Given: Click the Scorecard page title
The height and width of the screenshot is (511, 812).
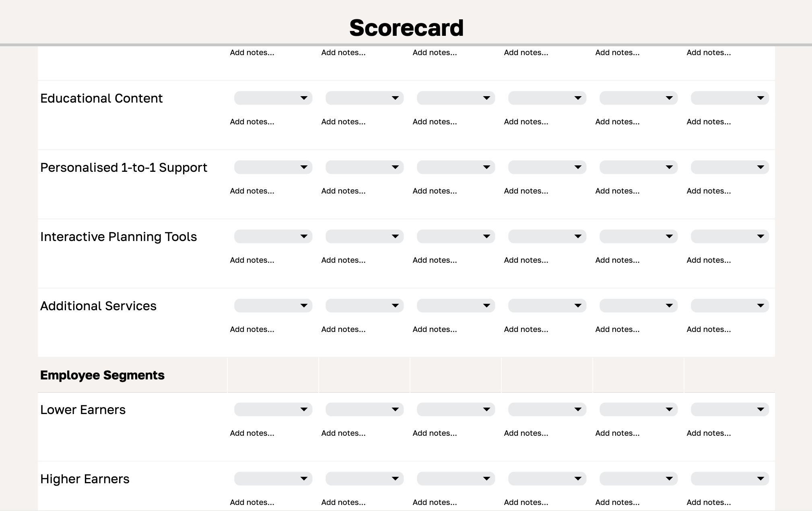Looking at the screenshot, I should pos(406,27).
